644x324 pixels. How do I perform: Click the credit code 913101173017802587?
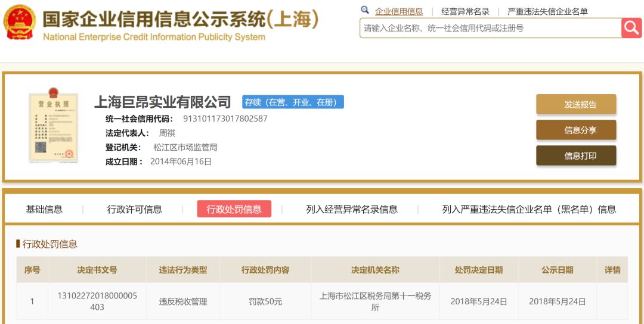click(x=225, y=119)
